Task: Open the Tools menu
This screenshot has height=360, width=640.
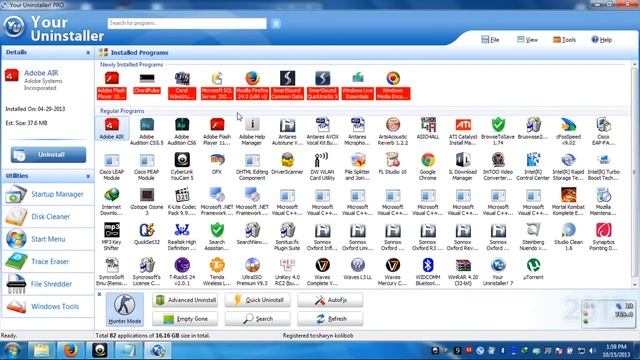Action: 564,40
